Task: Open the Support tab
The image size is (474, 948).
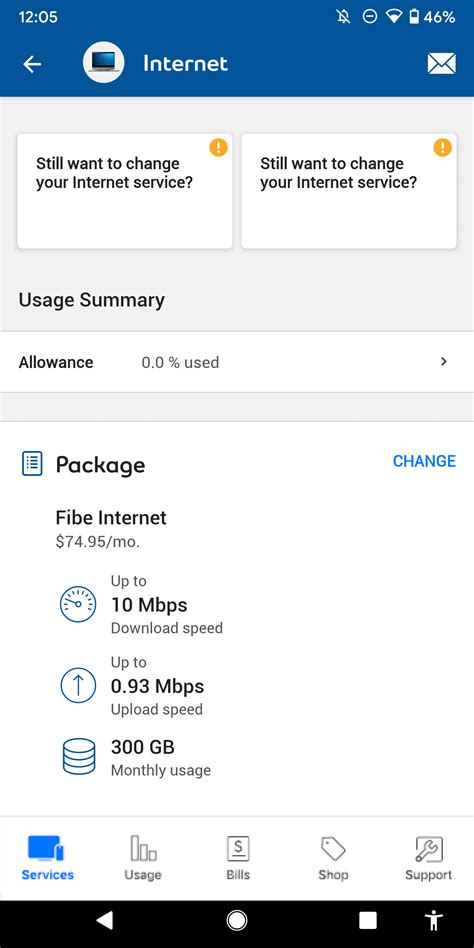Action: (x=429, y=858)
